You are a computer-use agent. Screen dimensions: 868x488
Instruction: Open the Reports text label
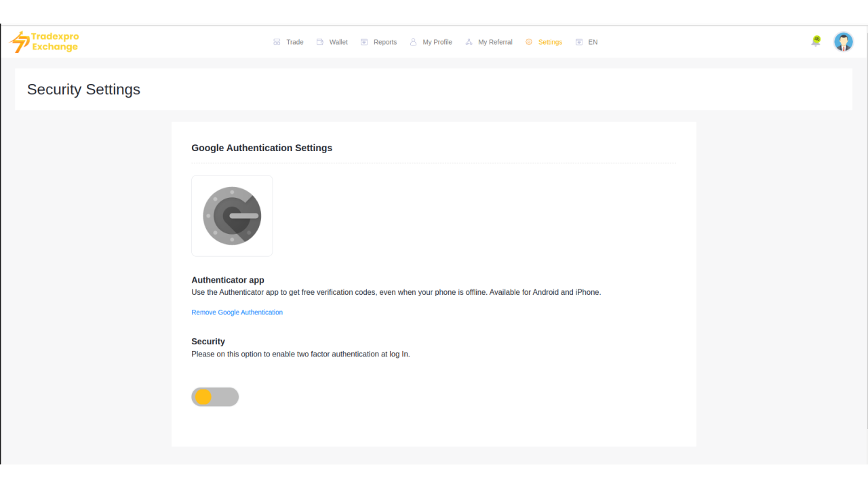385,42
